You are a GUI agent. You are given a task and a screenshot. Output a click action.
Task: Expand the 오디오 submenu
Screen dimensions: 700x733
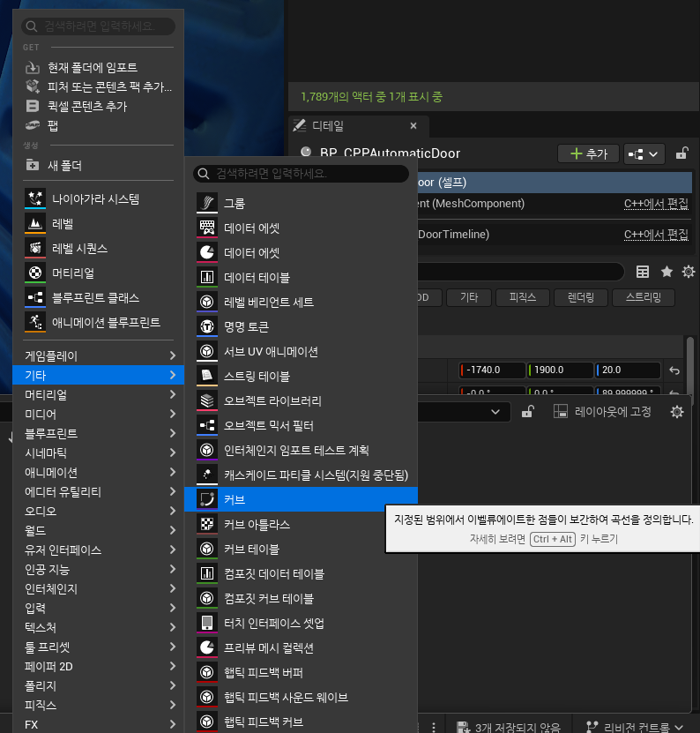(98, 511)
